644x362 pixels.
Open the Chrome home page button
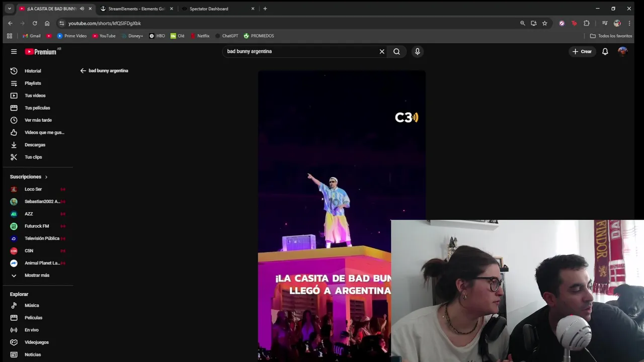(47, 23)
